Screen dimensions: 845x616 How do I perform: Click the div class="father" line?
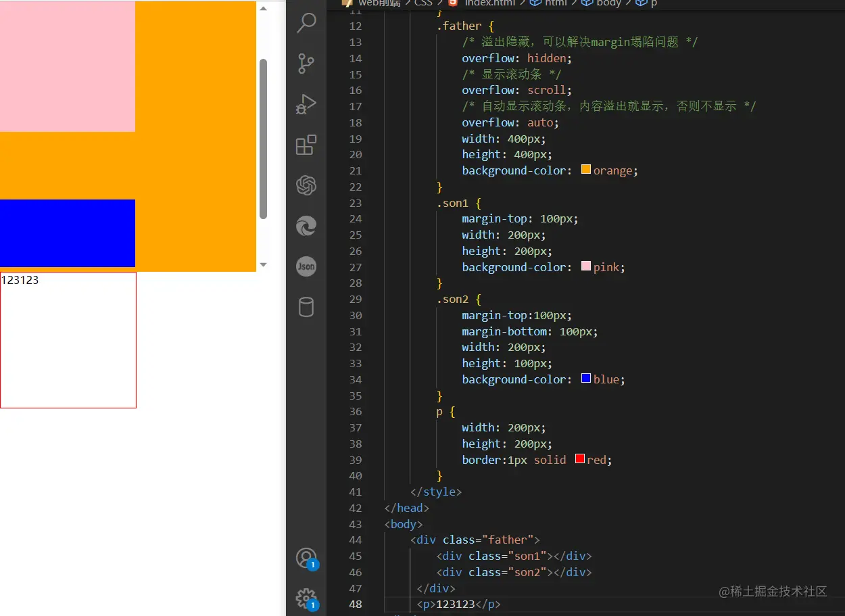coord(475,540)
